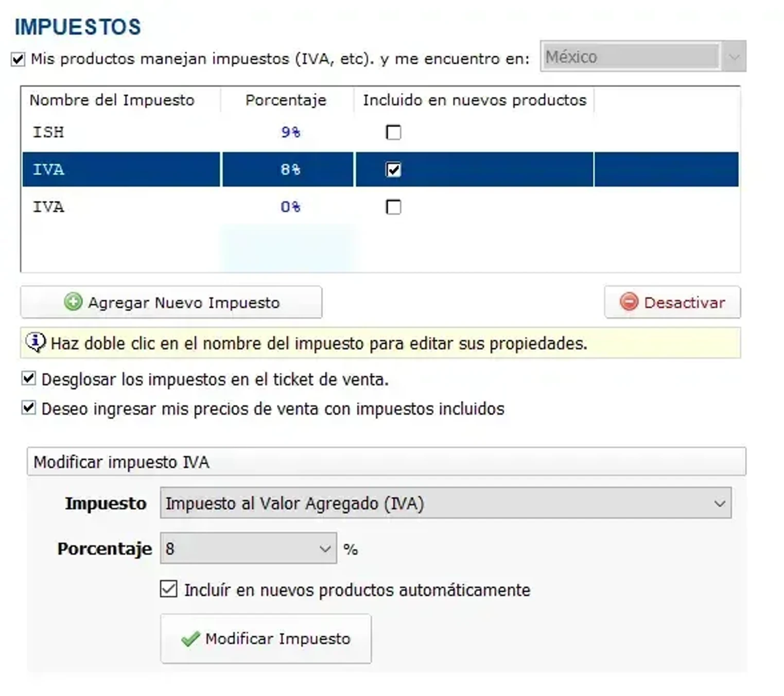Click the red deactivate icon beside Desactivar

[629, 303]
